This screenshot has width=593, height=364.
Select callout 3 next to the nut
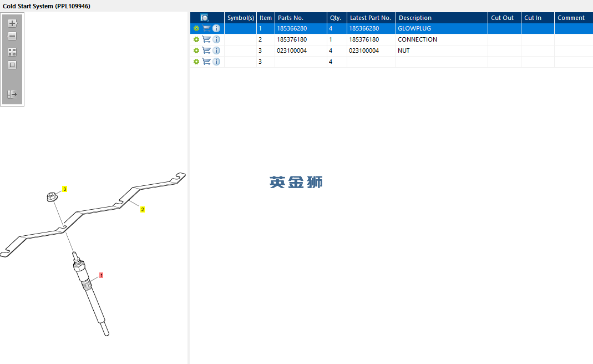click(65, 189)
